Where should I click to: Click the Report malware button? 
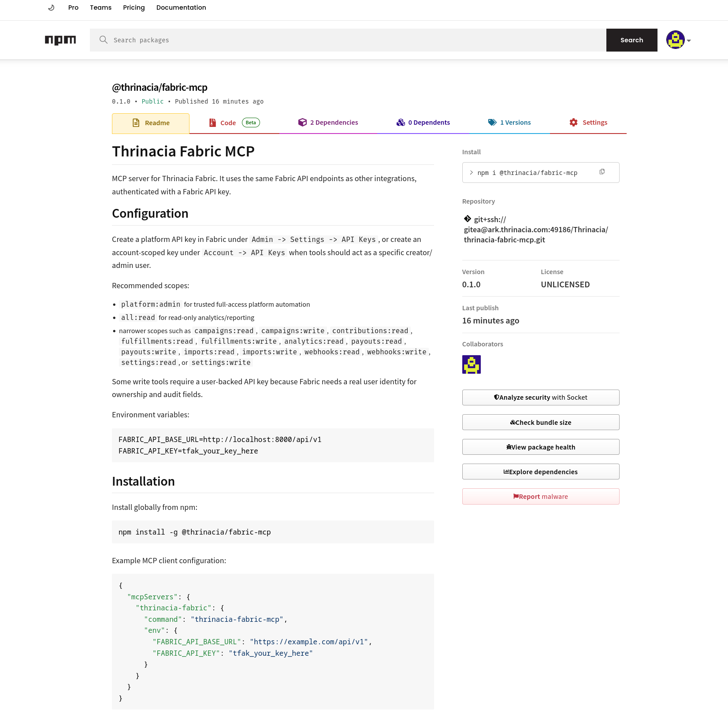point(541,497)
